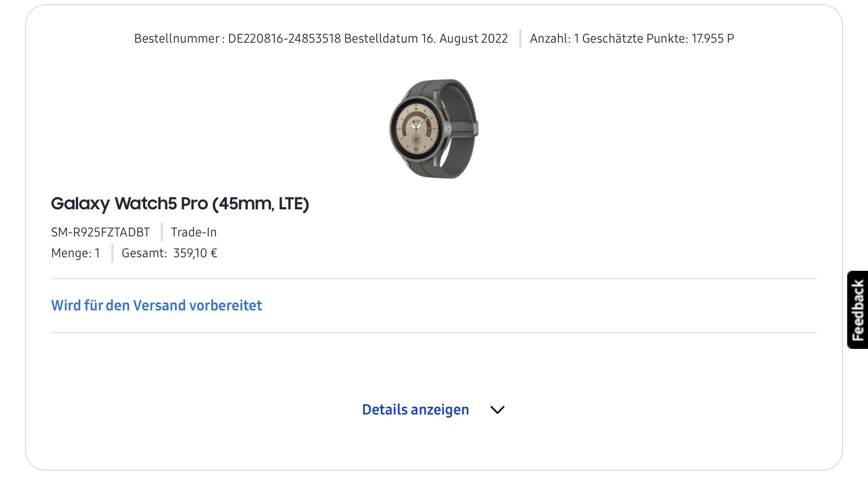Click the Geschätzte Punkte label
The image size is (868, 489).
(634, 39)
